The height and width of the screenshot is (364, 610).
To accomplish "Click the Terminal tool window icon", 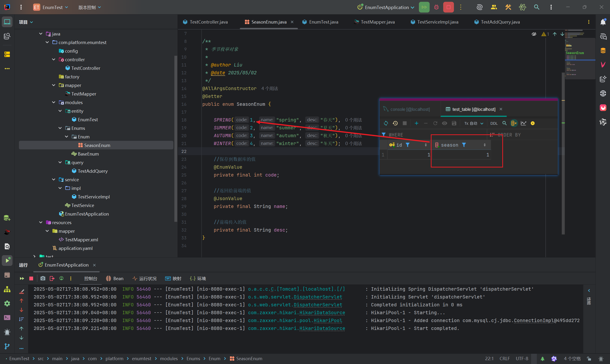I will click(x=7, y=318).
